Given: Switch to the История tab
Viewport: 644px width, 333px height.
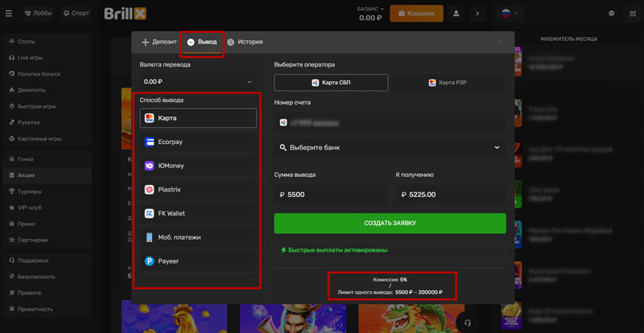Looking at the screenshot, I should pyautogui.click(x=245, y=42).
